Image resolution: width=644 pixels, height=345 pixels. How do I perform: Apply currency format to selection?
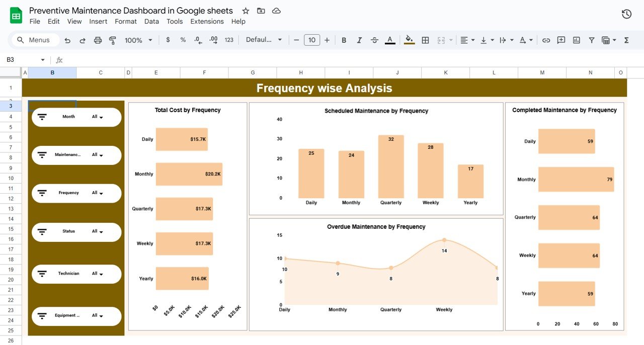pyautogui.click(x=168, y=40)
